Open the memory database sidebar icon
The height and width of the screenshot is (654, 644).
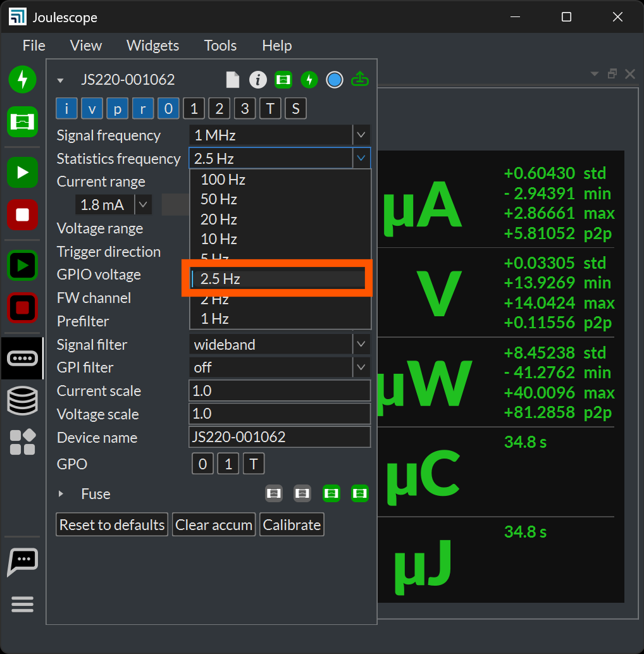pos(23,401)
